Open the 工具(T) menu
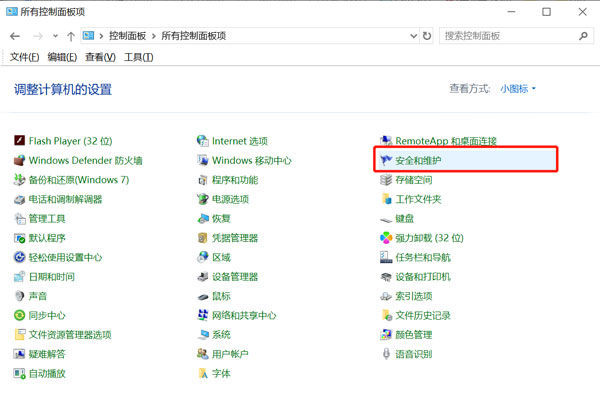Viewport: 600px width, 401px height. click(139, 57)
